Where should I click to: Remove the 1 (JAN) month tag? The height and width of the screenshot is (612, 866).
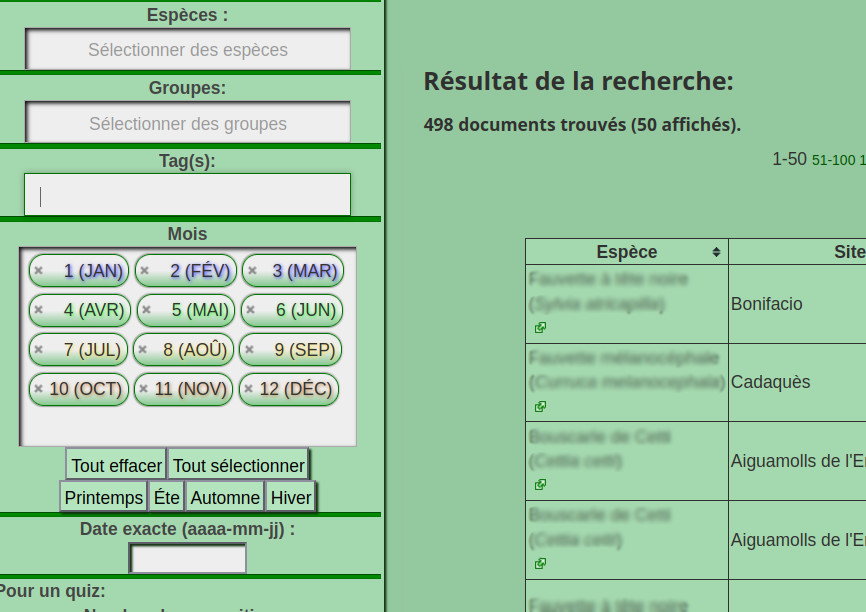click(38, 271)
